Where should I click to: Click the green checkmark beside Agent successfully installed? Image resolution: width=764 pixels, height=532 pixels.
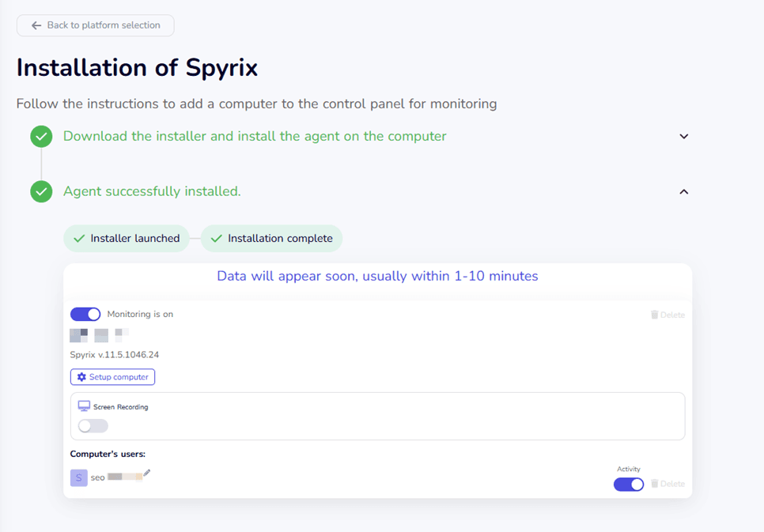(x=41, y=191)
